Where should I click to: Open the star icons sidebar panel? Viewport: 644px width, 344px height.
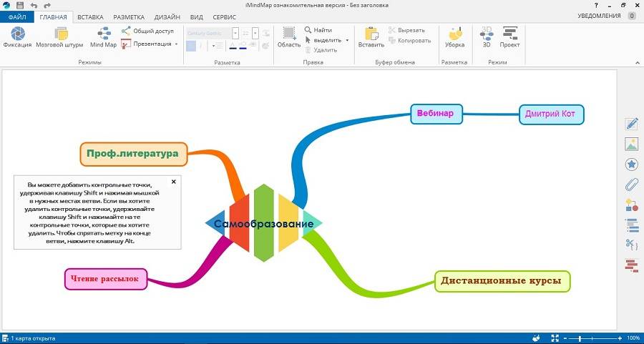click(631, 165)
